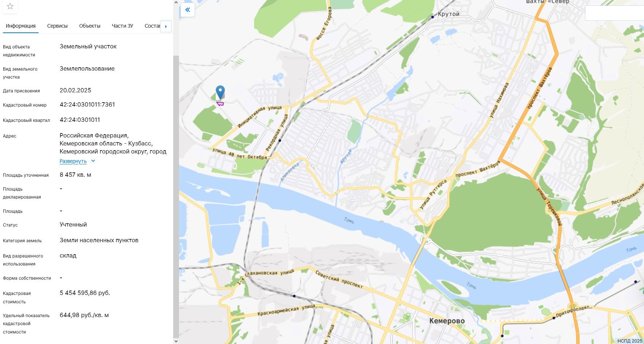
Task: Click the scroll-up arrow of the panel scrollbar
Action: pyautogui.click(x=176, y=3)
